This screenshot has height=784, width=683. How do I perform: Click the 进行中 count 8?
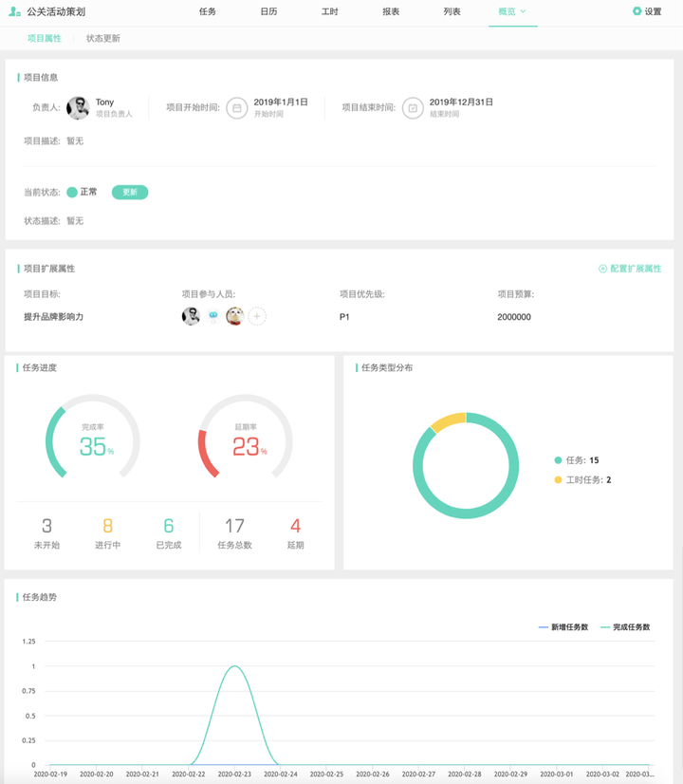pyautogui.click(x=107, y=526)
